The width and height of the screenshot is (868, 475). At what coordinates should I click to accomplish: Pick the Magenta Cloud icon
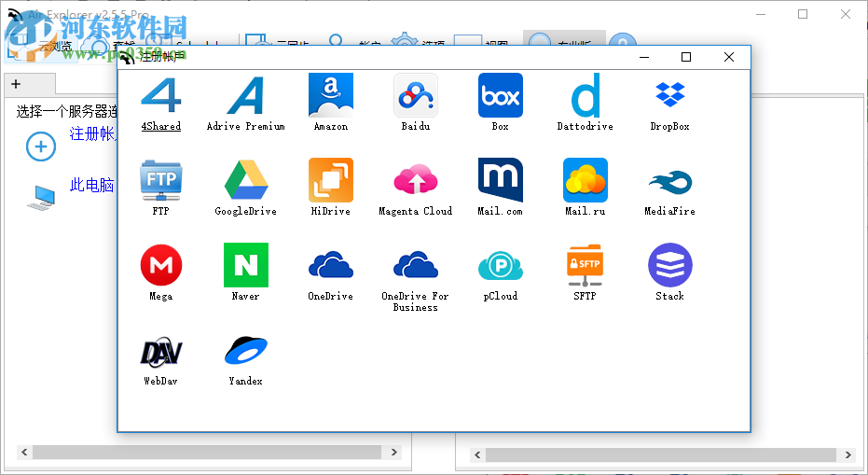click(416, 179)
